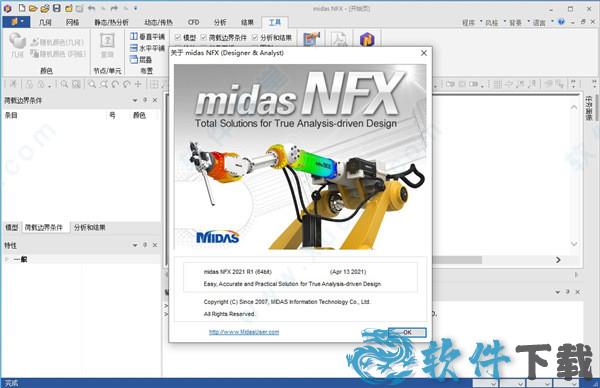
Task: Click the Open folder icon in quick access toolbar
Action: [x=33, y=8]
